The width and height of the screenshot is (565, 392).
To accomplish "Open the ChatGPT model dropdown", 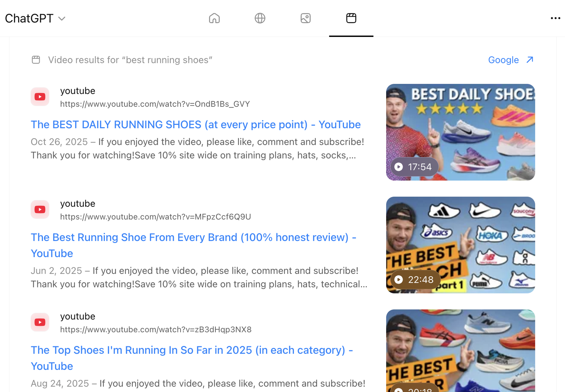I will pyautogui.click(x=35, y=18).
